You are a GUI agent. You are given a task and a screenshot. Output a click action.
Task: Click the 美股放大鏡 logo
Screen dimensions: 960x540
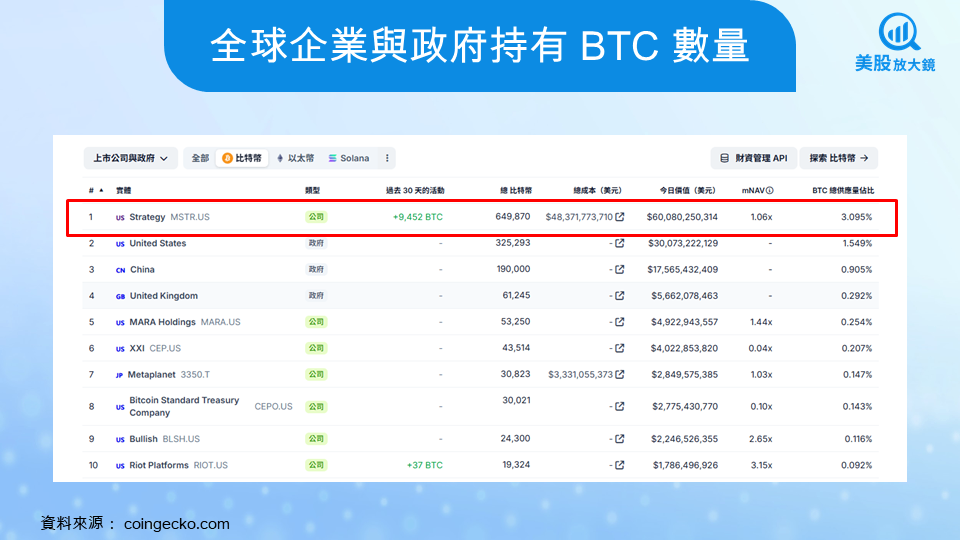click(x=896, y=42)
